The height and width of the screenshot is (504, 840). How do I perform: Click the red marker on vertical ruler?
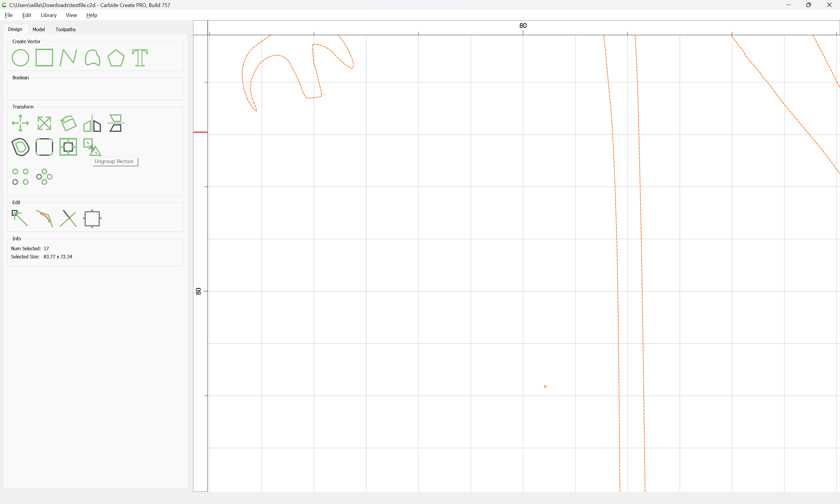point(200,132)
